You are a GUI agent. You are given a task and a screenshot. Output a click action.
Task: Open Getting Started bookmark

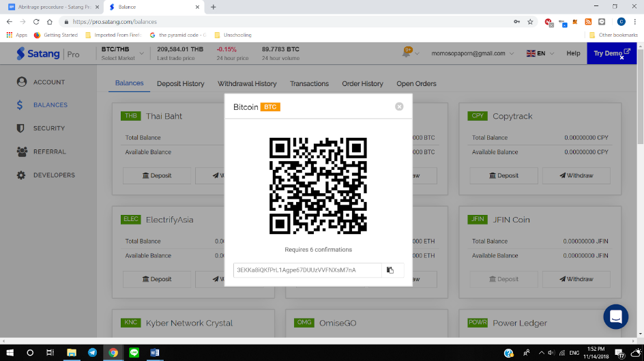point(56,35)
